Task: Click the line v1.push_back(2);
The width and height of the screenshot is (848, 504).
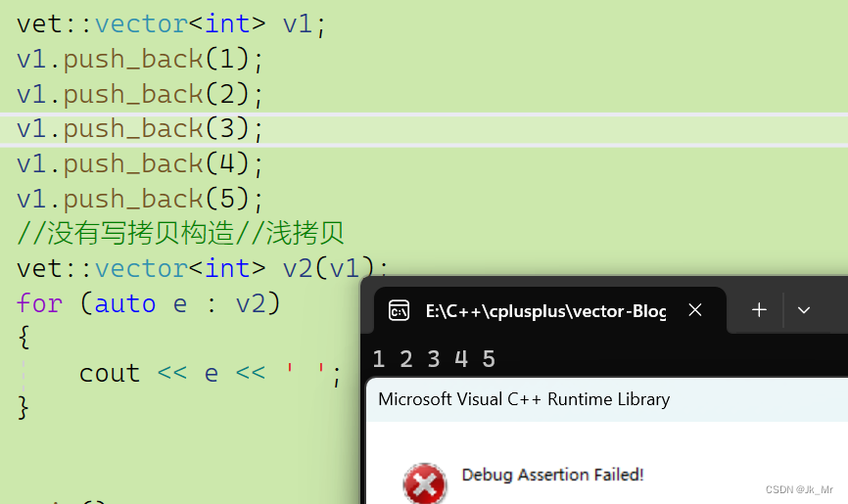Action: click(139, 94)
